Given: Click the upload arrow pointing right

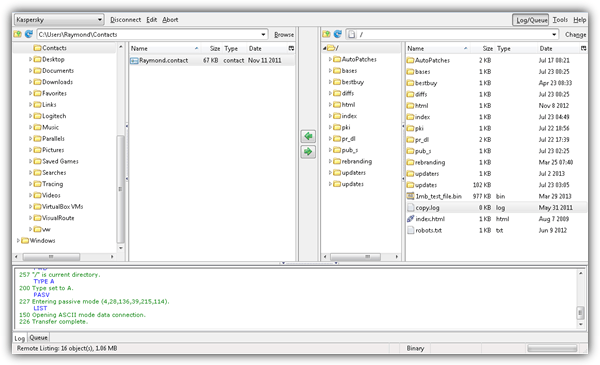Looking at the screenshot, I should pos(308,152).
